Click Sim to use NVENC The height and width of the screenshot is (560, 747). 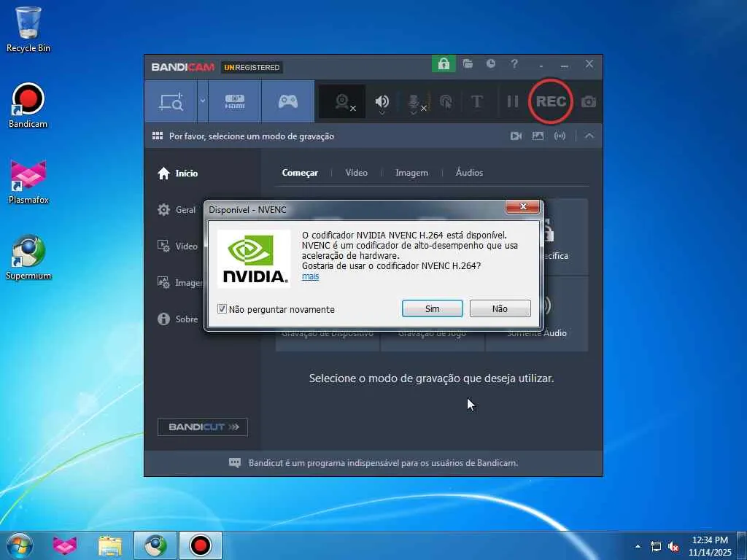[x=432, y=308]
